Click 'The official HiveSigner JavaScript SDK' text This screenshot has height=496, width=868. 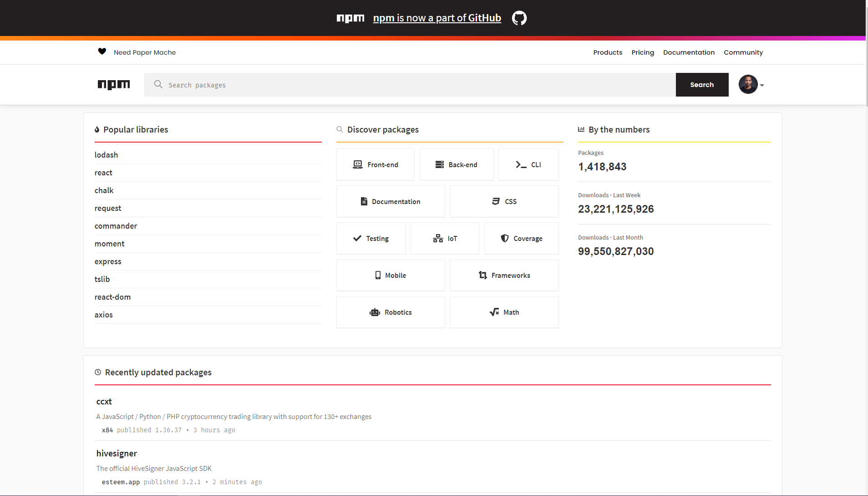coord(154,469)
